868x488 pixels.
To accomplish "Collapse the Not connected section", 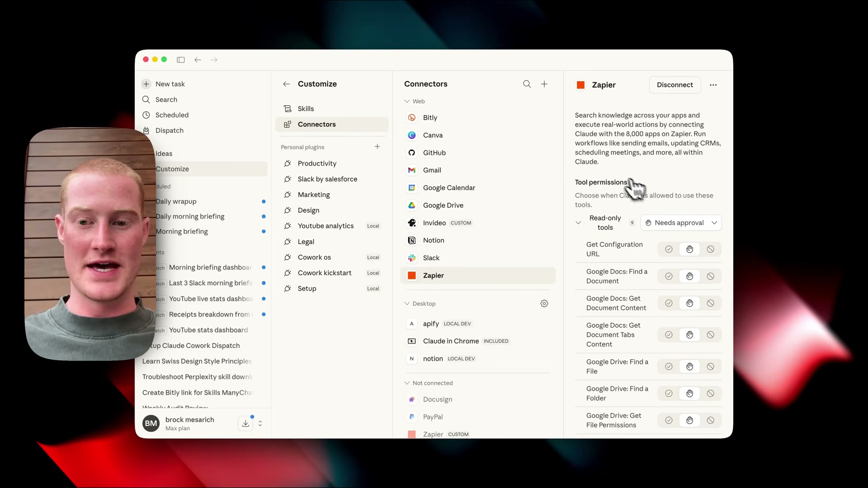I will (x=407, y=383).
